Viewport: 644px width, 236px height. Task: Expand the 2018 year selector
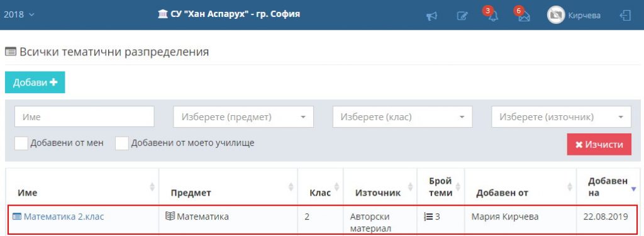tap(19, 14)
